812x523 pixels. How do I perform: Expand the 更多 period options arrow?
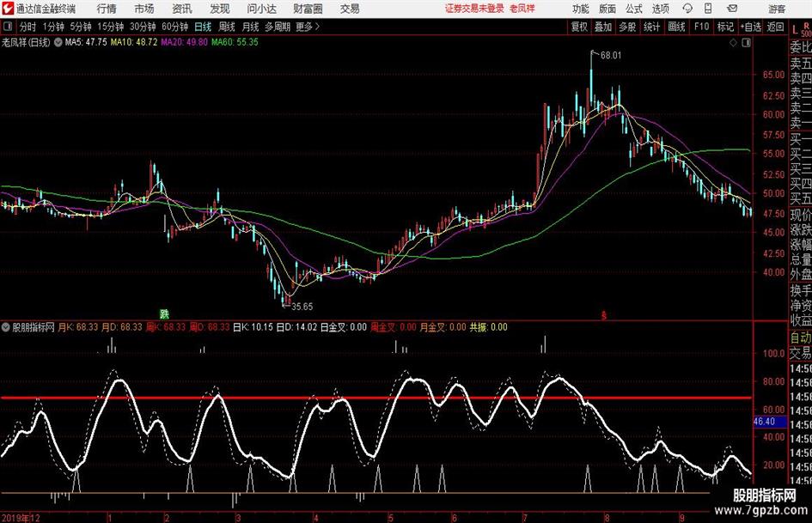317,27
